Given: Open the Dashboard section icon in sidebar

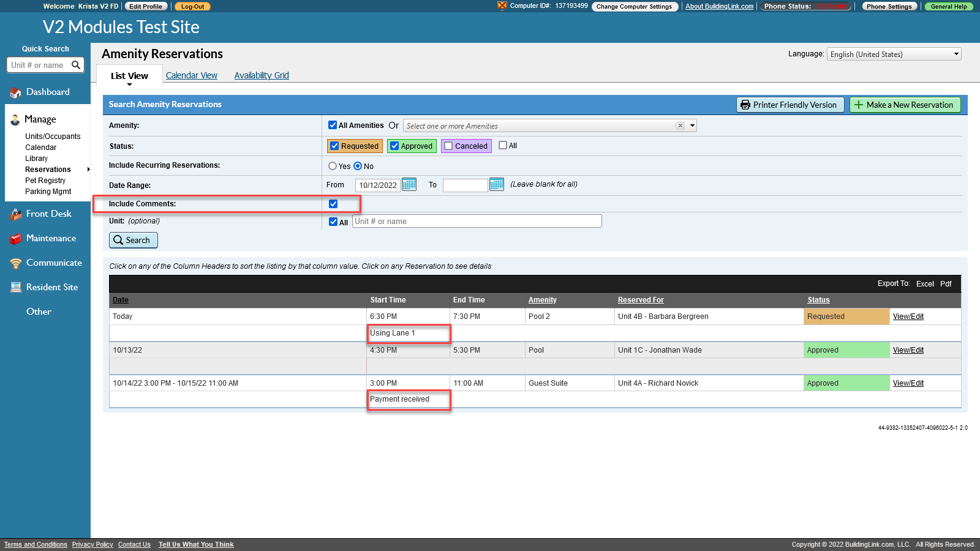Looking at the screenshot, I should pyautogui.click(x=15, y=92).
